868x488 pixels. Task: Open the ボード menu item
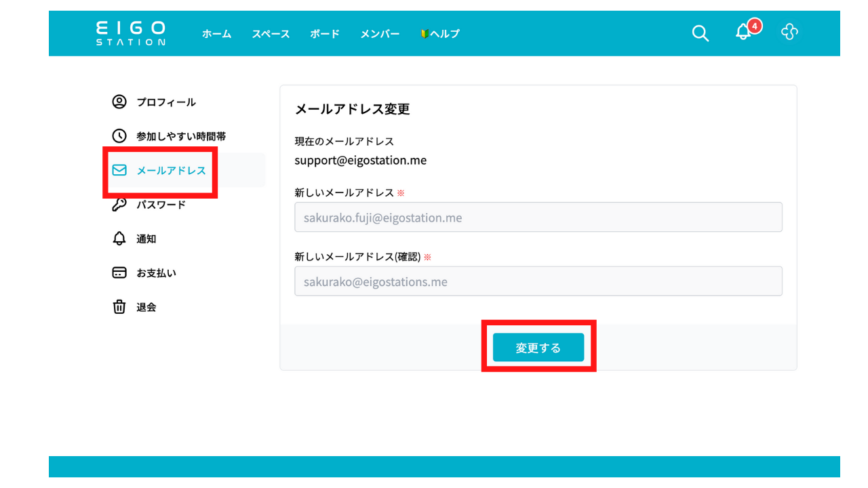point(324,33)
